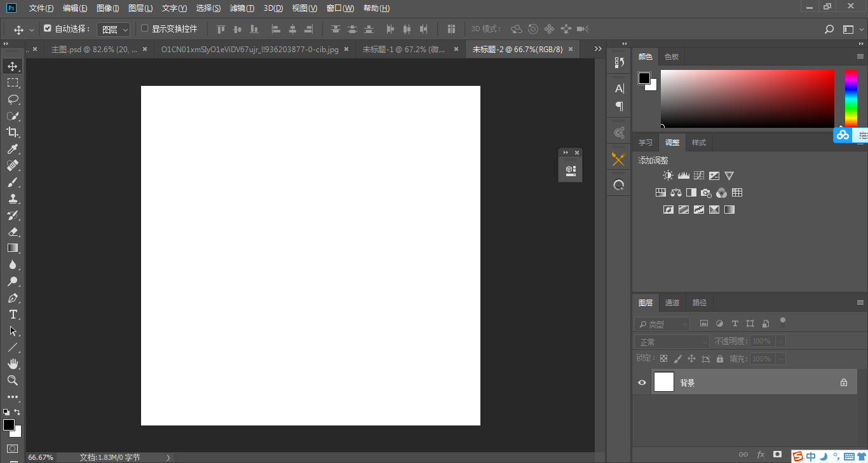Check the 显示变换控件 checkbox
Viewport: 868px width, 463px height.
[x=145, y=29]
